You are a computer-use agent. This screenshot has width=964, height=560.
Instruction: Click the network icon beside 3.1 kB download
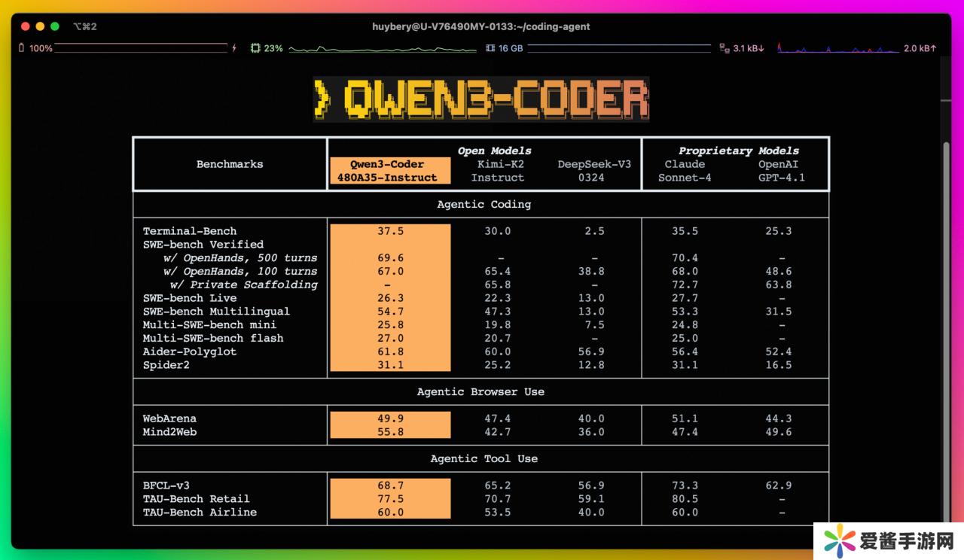[725, 48]
